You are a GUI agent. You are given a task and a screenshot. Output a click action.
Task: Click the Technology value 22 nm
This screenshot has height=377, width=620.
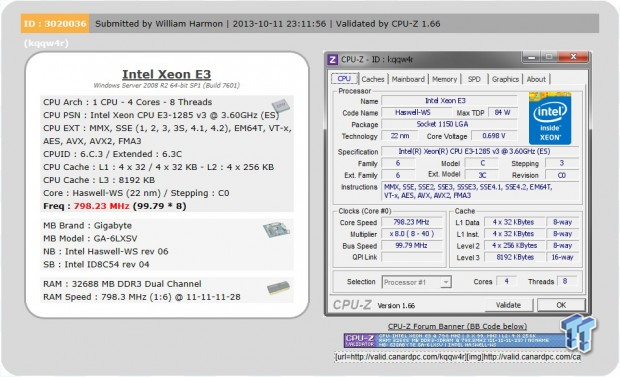pyautogui.click(x=400, y=136)
